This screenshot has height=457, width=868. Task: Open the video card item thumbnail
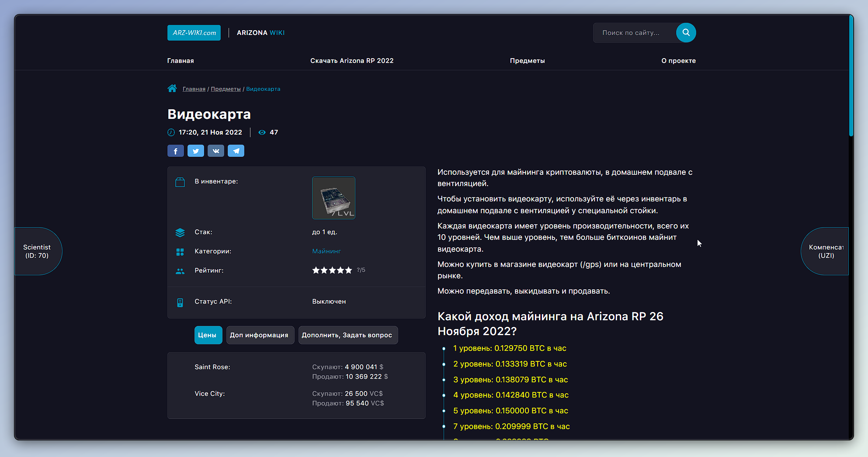tap(333, 198)
